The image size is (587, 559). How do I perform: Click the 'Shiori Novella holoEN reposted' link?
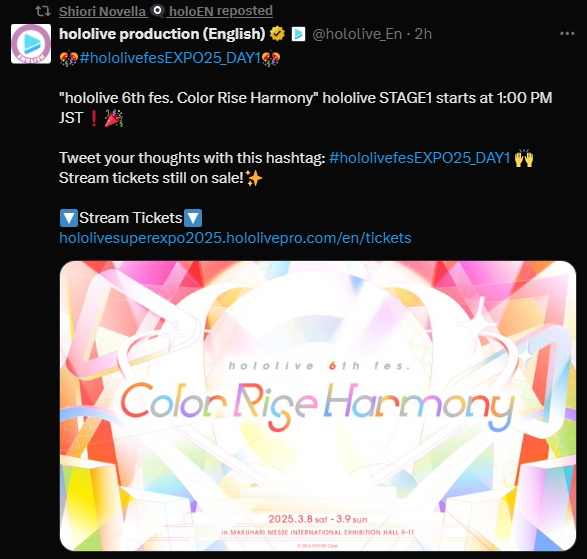pyautogui.click(x=165, y=11)
